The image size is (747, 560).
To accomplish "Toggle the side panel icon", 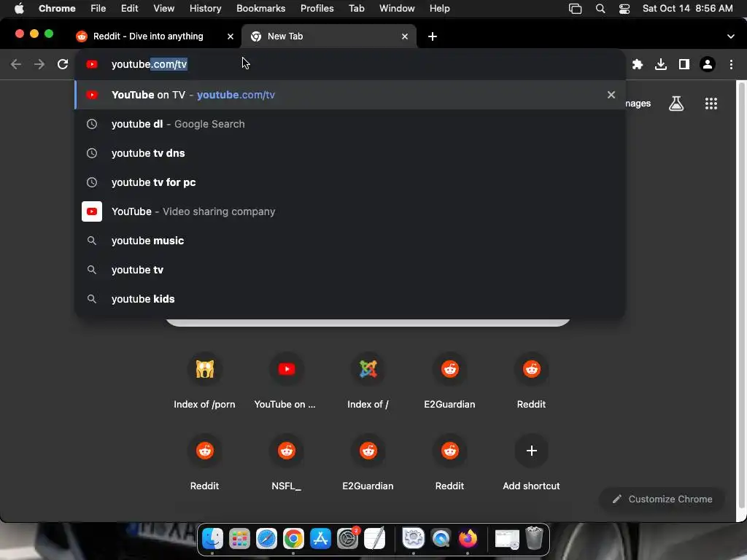I will pos(684,64).
